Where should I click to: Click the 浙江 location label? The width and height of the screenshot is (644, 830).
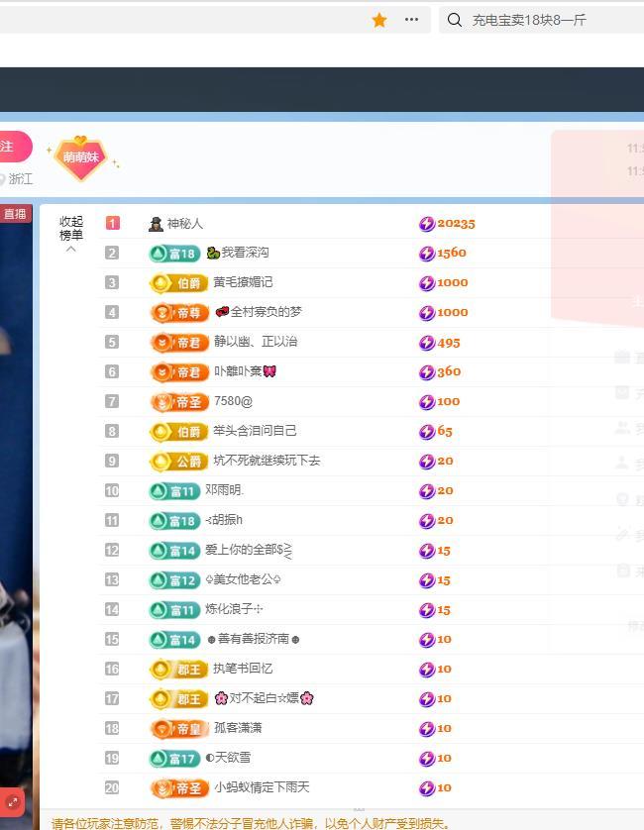click(20, 179)
